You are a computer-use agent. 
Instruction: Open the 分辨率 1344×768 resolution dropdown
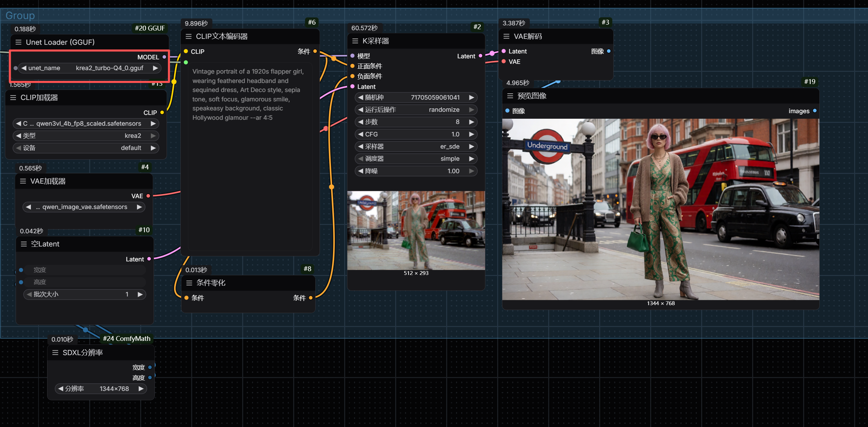[x=101, y=389]
